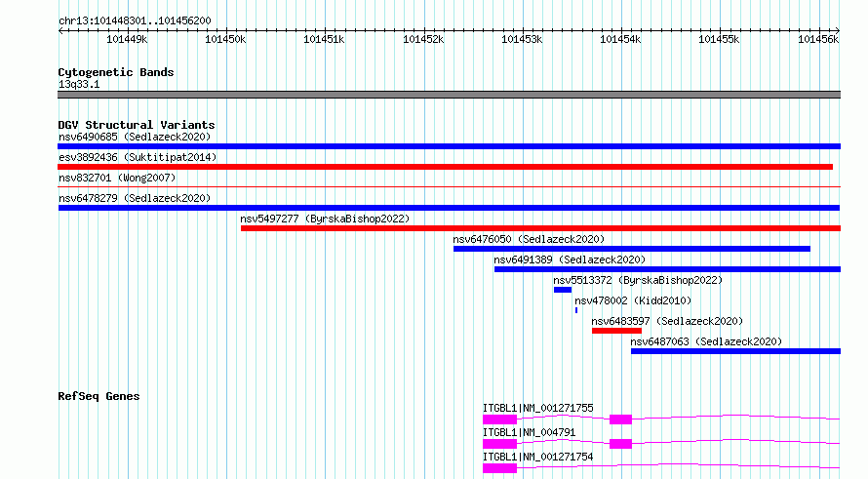Click first magenta exon of NM_001271755
The image size is (868, 479).
pos(500,419)
